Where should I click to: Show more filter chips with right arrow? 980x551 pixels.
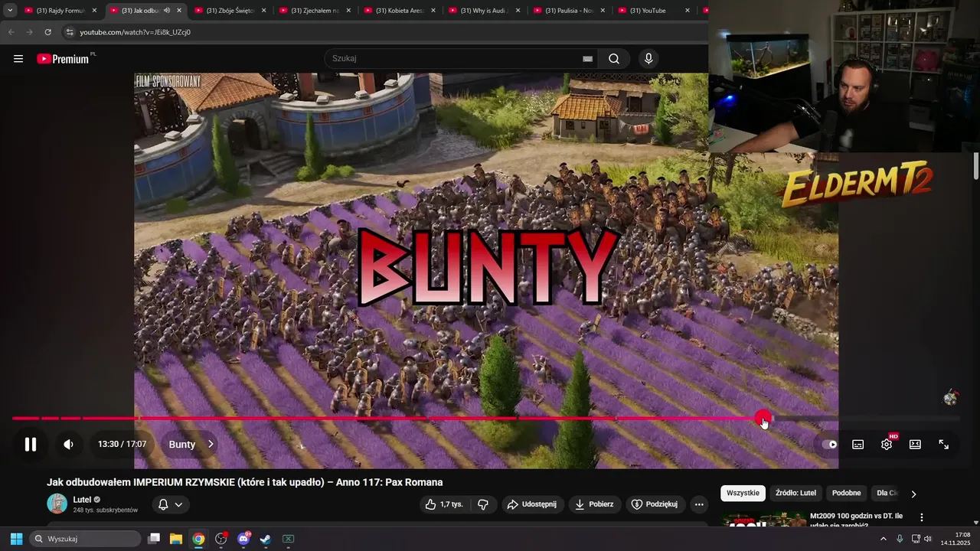click(913, 494)
